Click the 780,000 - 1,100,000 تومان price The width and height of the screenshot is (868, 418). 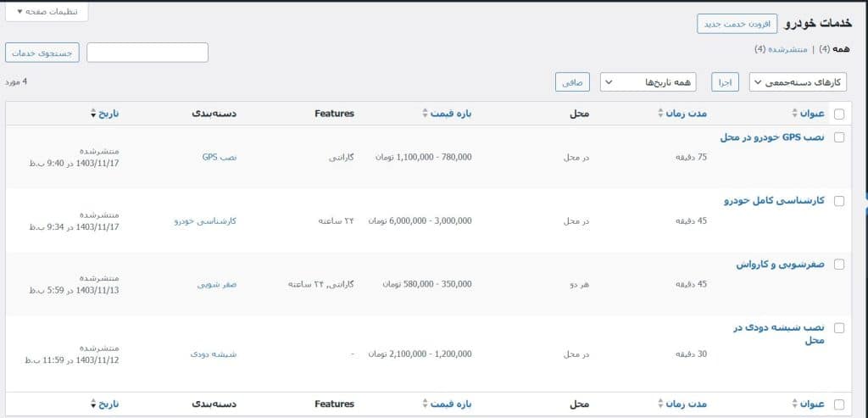coord(424,157)
